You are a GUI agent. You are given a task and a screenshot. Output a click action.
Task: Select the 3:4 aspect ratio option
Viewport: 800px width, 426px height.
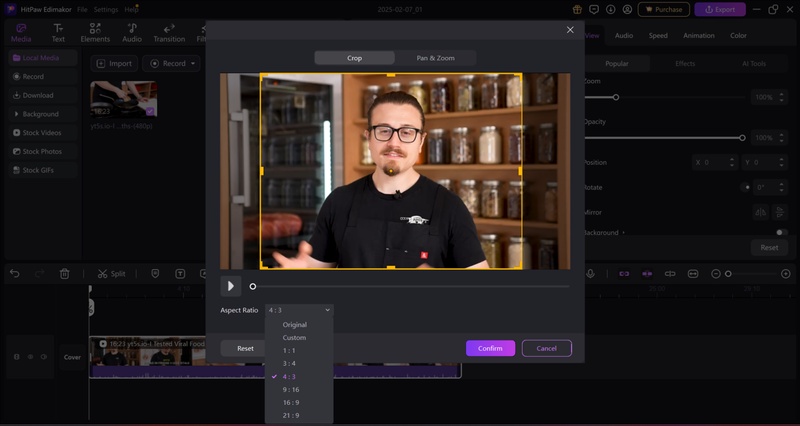click(289, 364)
